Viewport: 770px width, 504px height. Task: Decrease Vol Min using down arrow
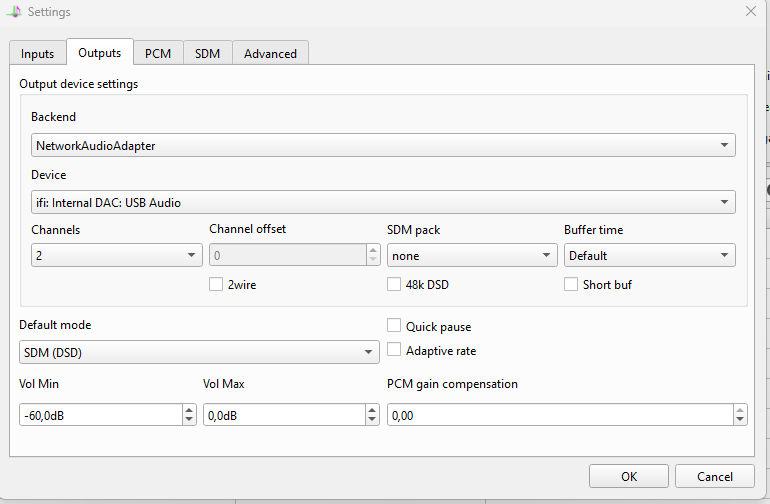coord(189,420)
